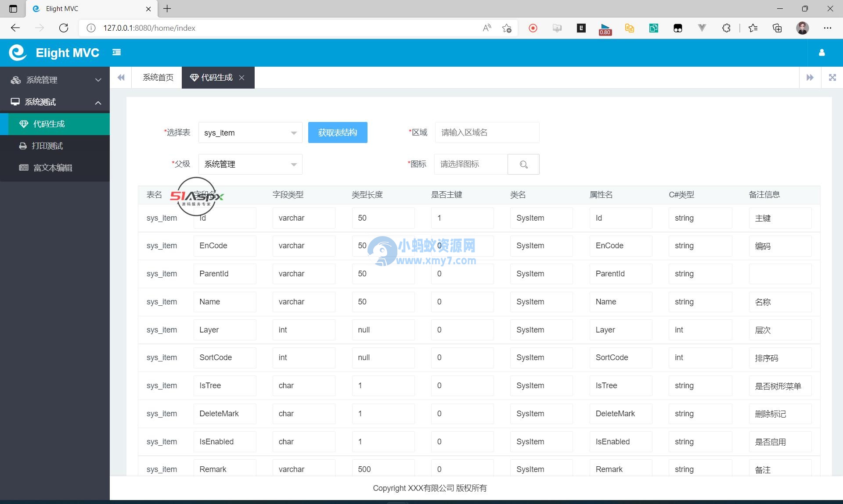This screenshot has height=504, width=843.
Task: Switch to 系统首页 tab
Action: coord(158,78)
